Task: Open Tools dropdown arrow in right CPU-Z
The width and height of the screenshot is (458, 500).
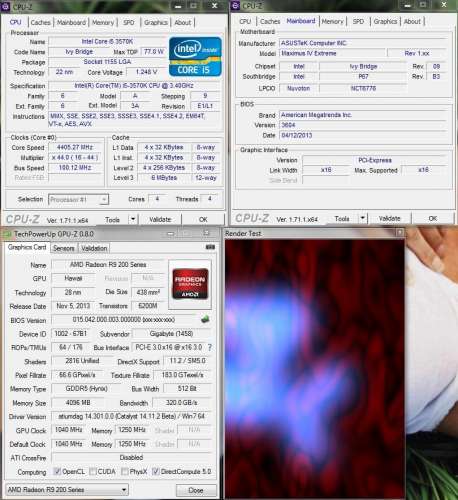Action: (x=363, y=218)
